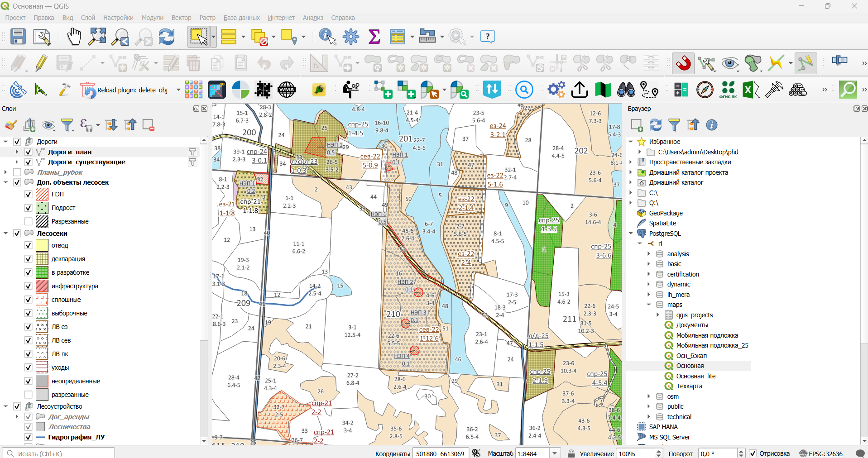Screen dimensions: 868x458
Task: Activate the Identify Features tool
Action: tap(328, 37)
